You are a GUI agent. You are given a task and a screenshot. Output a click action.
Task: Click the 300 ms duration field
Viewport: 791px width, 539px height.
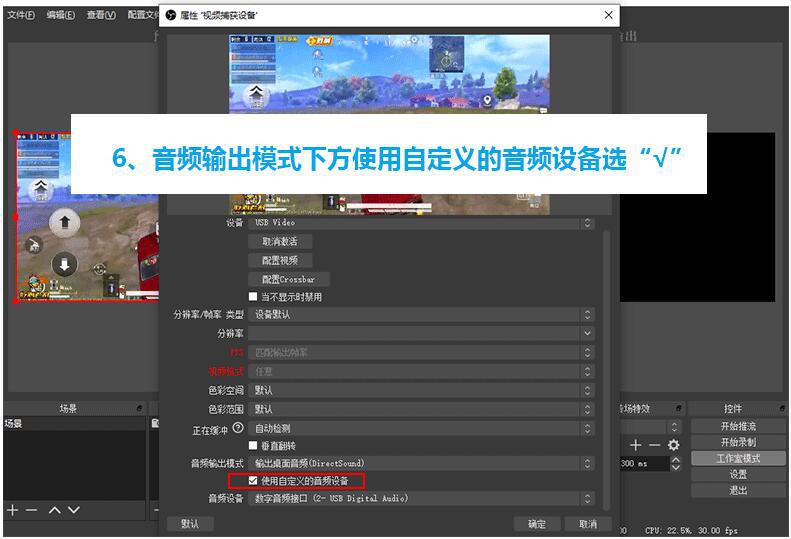(645, 463)
